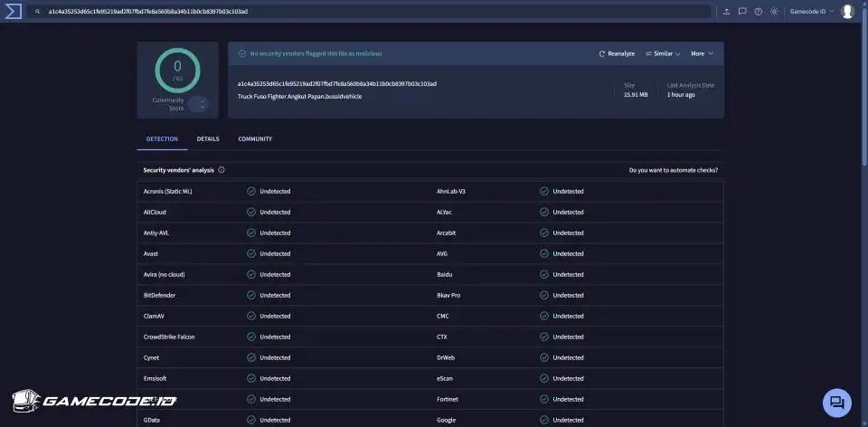This screenshot has height=427, width=868.
Task: Open the chat bubble widget
Action: pyautogui.click(x=836, y=403)
